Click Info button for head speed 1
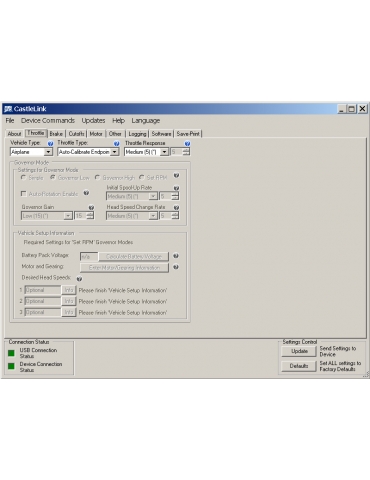The image size is (370, 480). click(69, 290)
